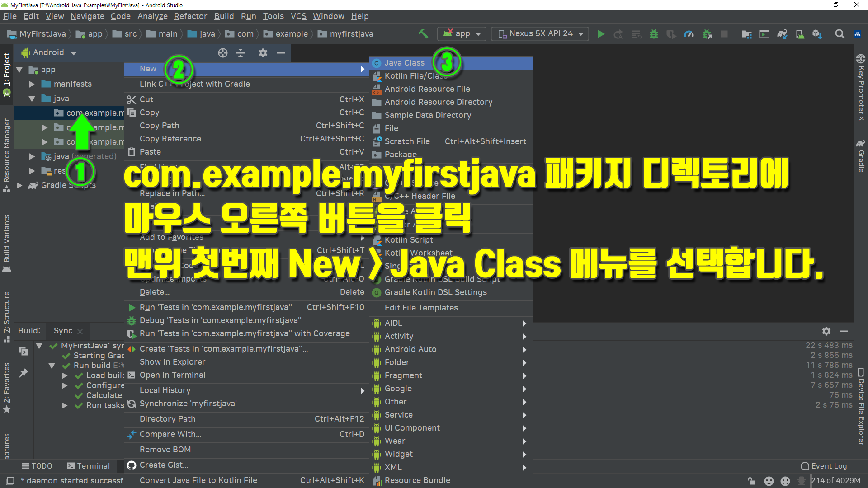Toggle the 2: Favorites side tab
This screenshot has height=488, width=868.
click(6, 388)
